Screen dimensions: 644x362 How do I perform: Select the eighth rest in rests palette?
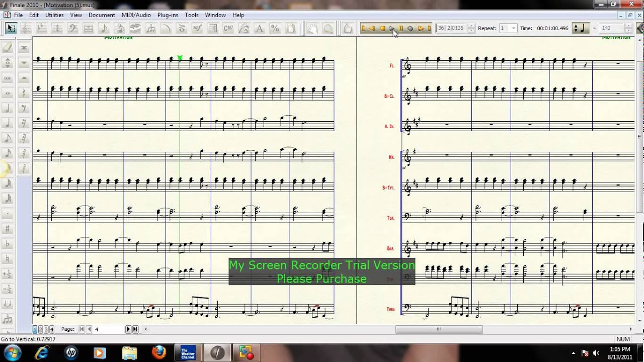24,108
